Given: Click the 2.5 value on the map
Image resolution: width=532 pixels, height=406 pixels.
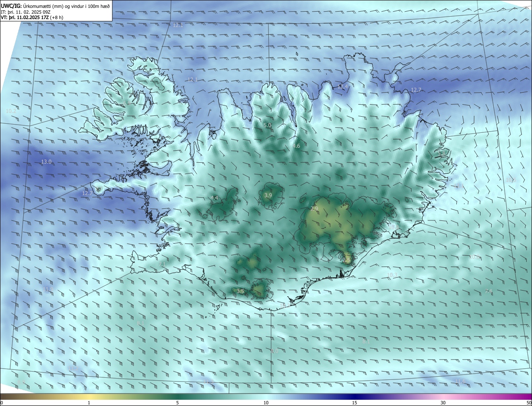Looking at the screenshot, I should click(x=347, y=260).
